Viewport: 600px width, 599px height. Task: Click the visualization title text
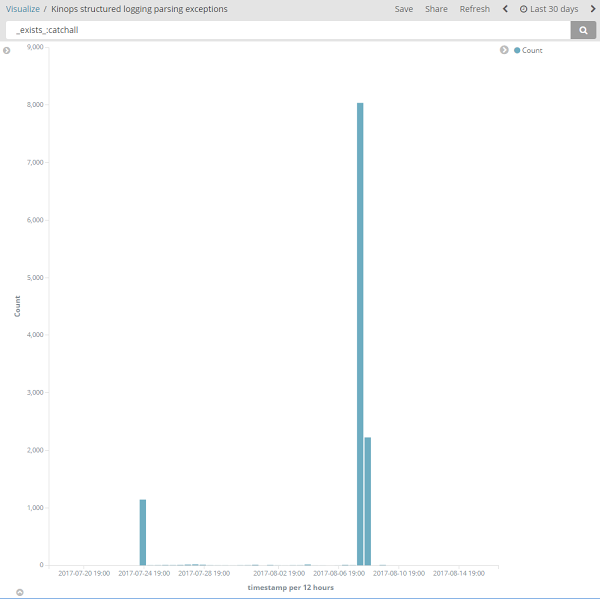139,9
